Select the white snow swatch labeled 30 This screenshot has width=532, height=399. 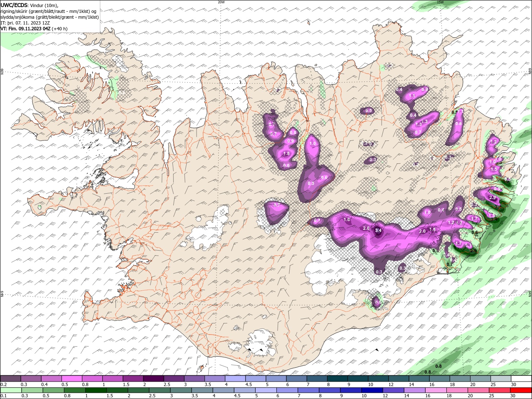point(521,379)
